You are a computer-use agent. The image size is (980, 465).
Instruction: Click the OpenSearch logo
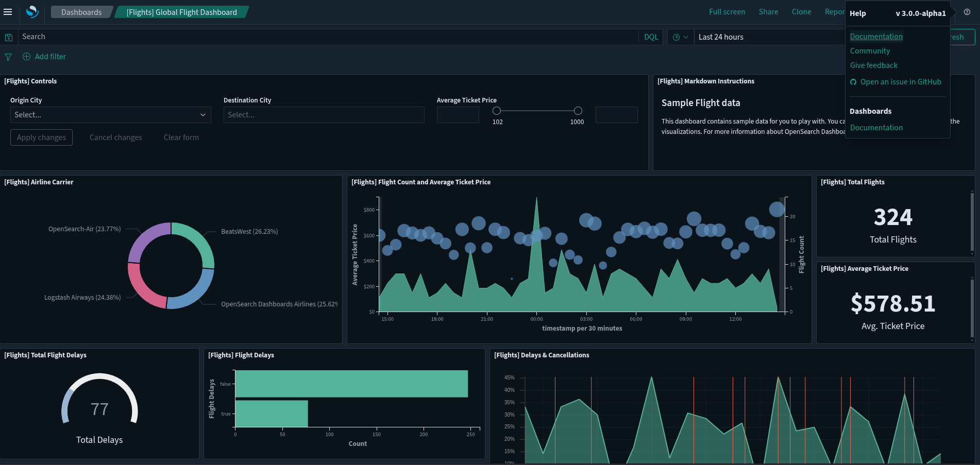point(32,12)
